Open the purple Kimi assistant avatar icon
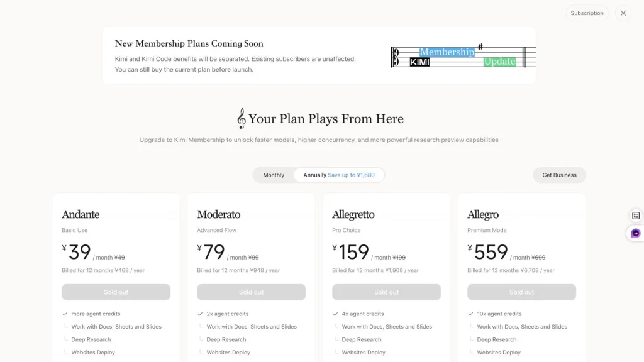Screen dimensions: 644x362 click(635, 234)
